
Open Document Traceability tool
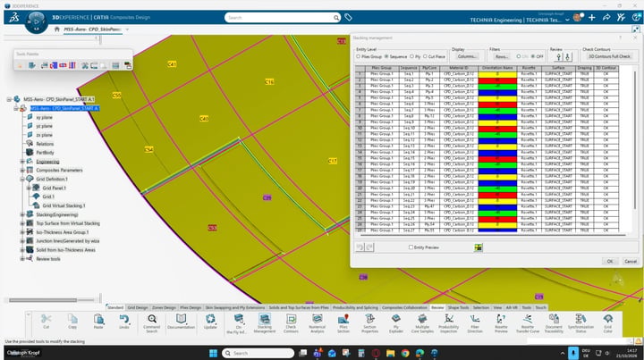click(554, 319)
